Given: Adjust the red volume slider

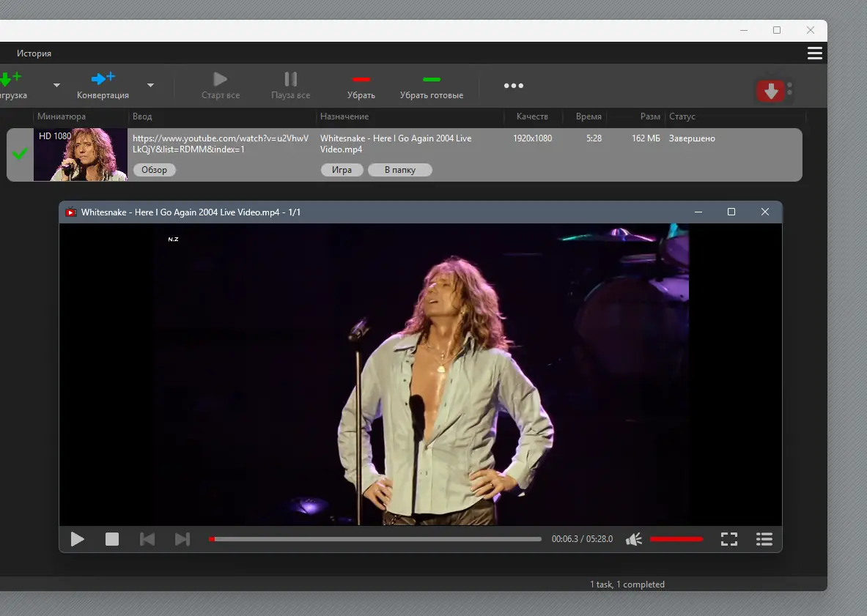Looking at the screenshot, I should [676, 540].
